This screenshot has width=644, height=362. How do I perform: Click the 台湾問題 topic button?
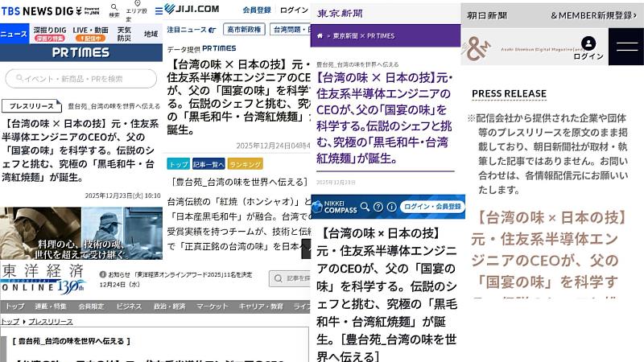(291, 30)
